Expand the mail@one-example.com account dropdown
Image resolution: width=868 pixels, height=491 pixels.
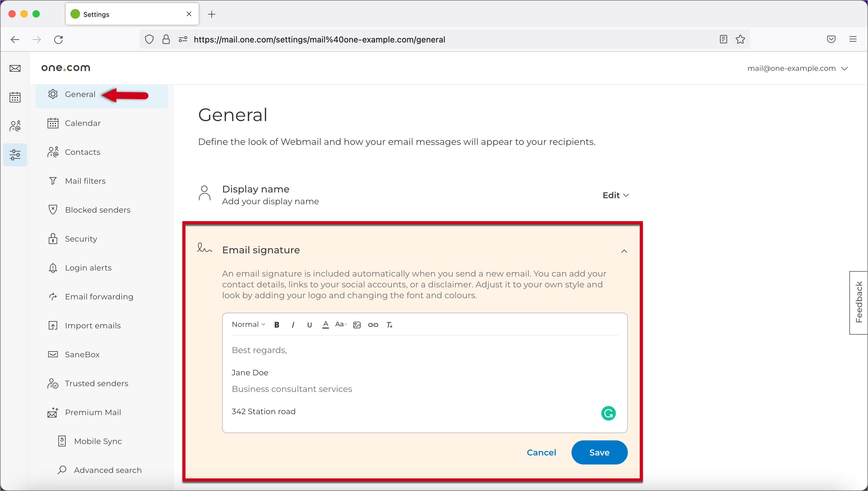(x=798, y=68)
